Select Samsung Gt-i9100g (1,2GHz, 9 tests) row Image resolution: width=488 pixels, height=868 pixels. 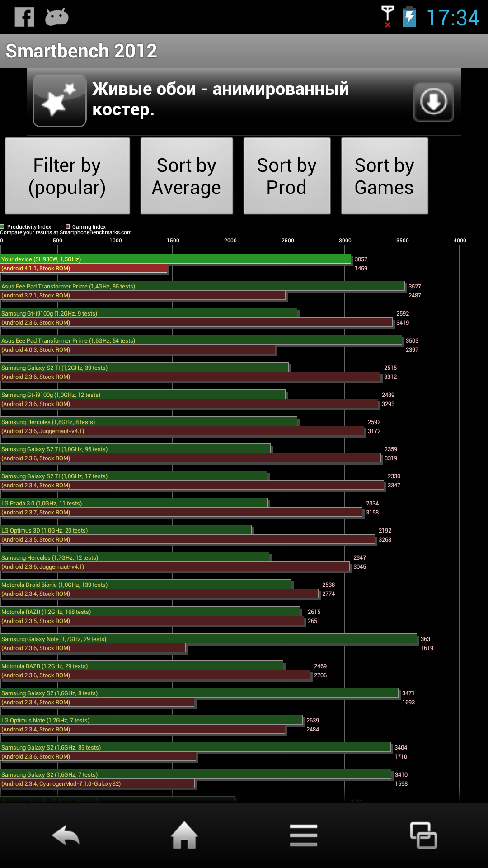(197, 318)
